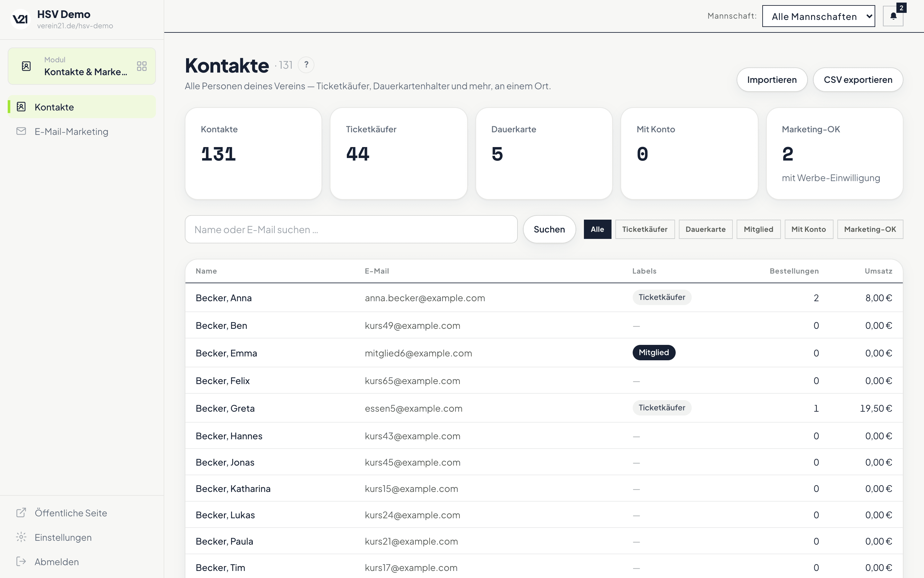924x578 pixels.
Task: Select Abmelden to log out
Action: tap(82, 562)
